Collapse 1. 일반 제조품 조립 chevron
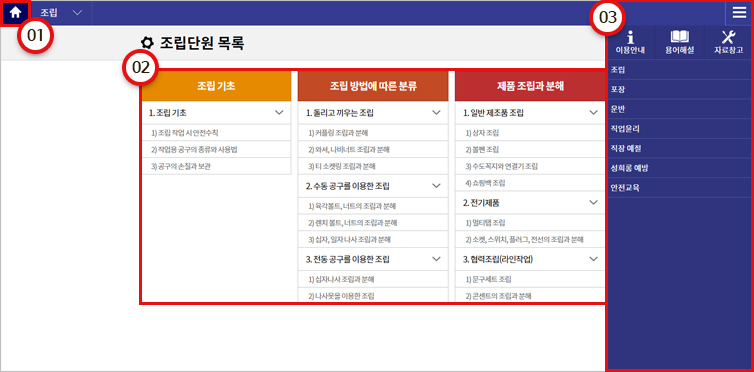 (x=593, y=113)
